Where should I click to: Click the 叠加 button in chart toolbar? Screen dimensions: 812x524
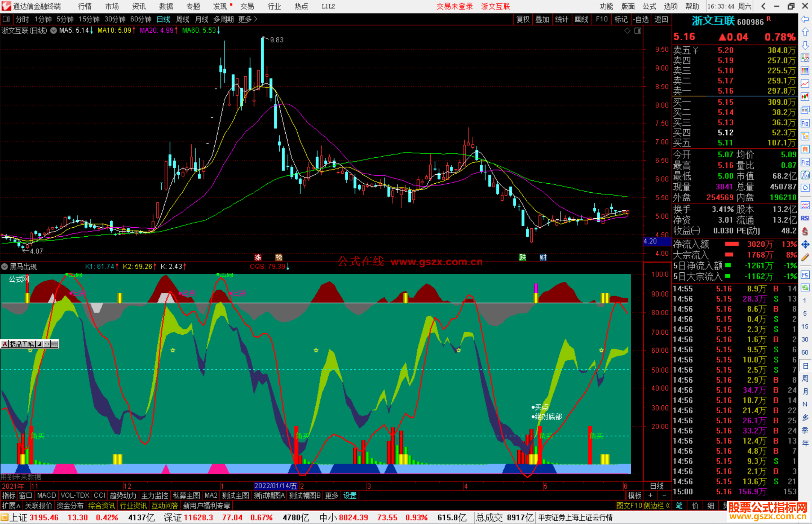pos(542,19)
